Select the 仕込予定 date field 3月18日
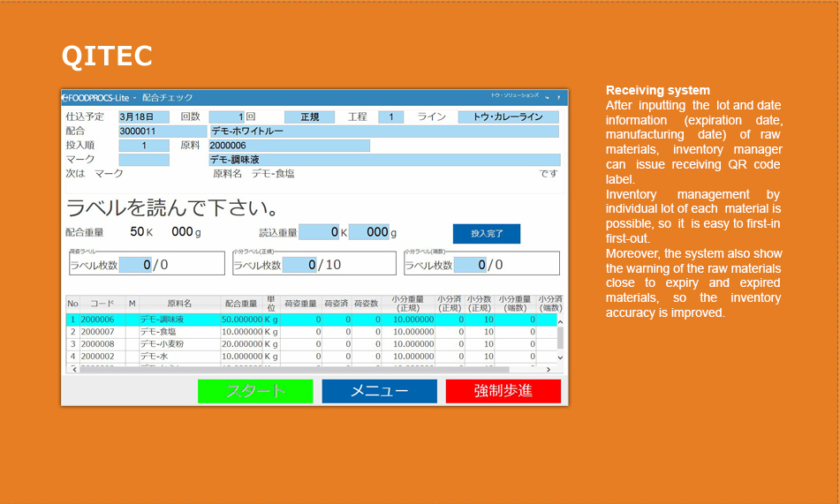Viewport: 840px width, 504px height. pyautogui.click(x=143, y=117)
